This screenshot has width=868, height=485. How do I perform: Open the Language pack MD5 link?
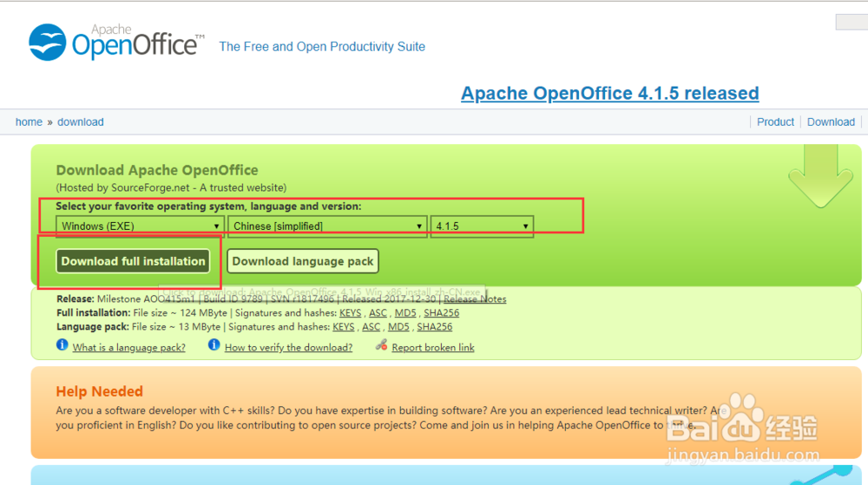398,327
